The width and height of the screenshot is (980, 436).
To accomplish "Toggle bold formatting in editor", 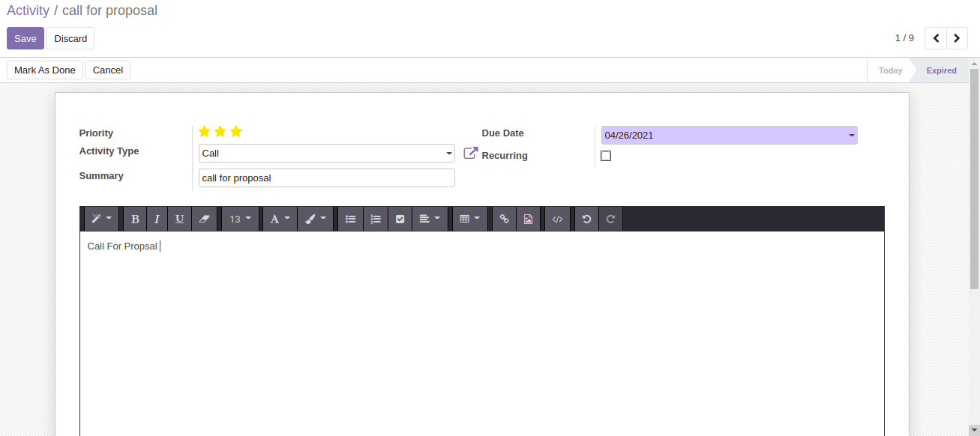I will [135, 219].
